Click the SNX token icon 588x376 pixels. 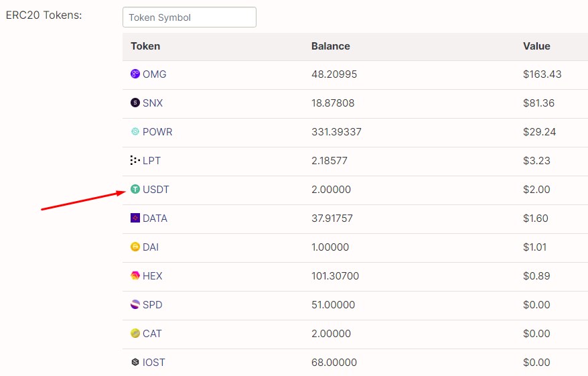pos(135,103)
